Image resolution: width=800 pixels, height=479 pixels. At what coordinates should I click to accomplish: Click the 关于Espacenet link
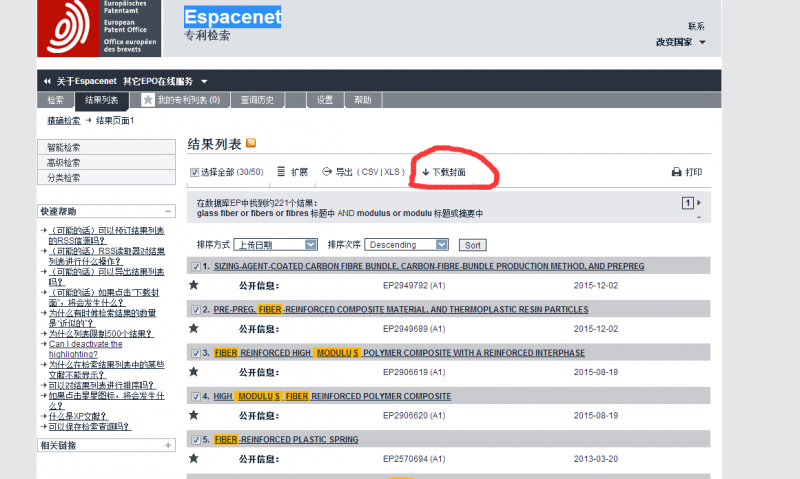[86, 81]
